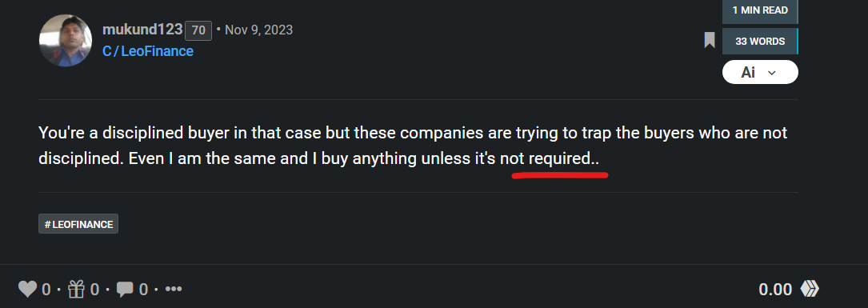This screenshot has width=868, height=308.
Task: View the 0.00 payout value
Action: click(x=775, y=289)
